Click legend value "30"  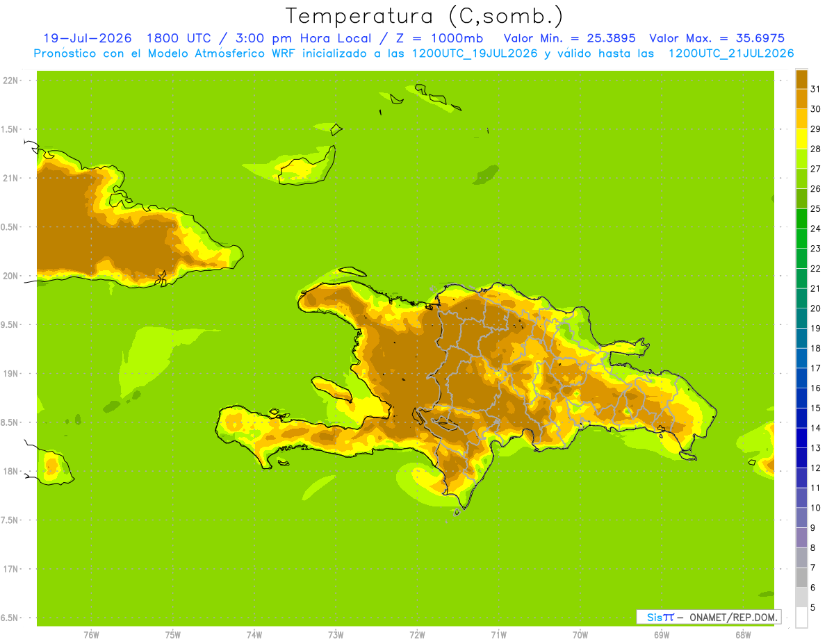pyautogui.click(x=815, y=109)
